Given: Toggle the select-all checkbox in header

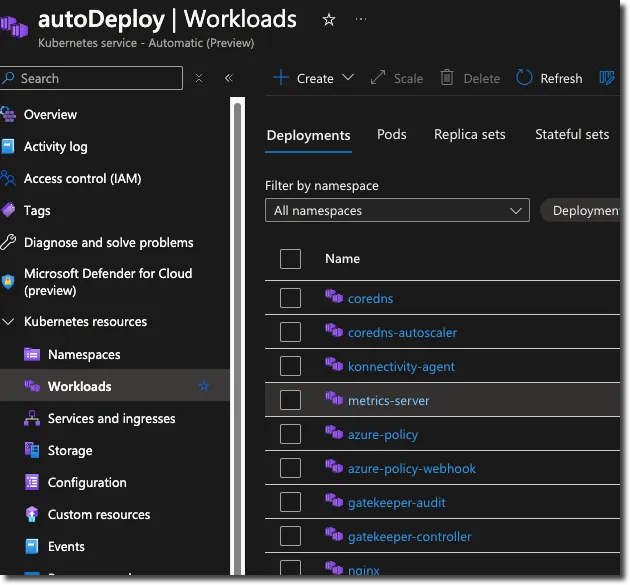Looking at the screenshot, I should [290, 259].
